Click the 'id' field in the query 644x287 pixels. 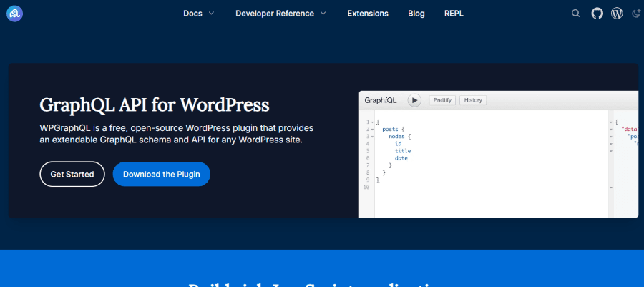pyautogui.click(x=399, y=144)
